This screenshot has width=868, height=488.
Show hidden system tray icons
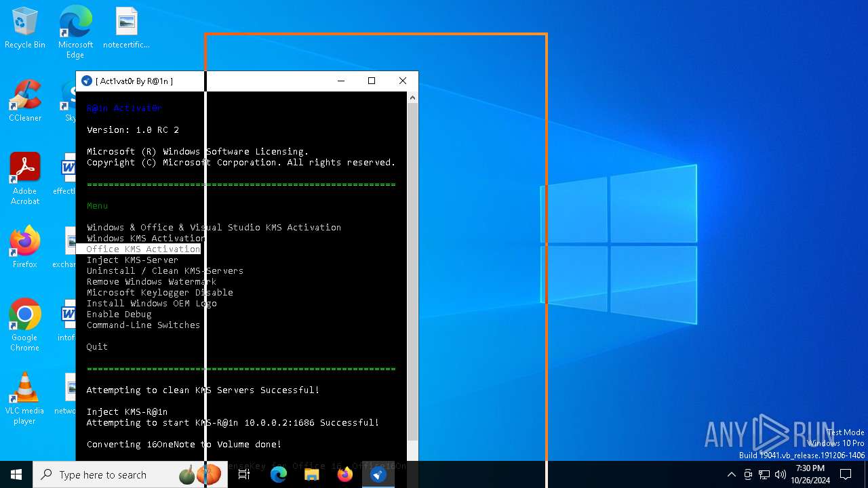pyautogui.click(x=731, y=474)
